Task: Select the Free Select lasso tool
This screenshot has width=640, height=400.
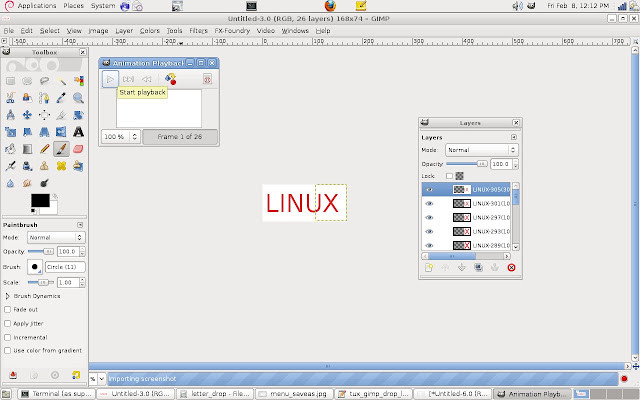Action: pyautogui.click(x=44, y=81)
